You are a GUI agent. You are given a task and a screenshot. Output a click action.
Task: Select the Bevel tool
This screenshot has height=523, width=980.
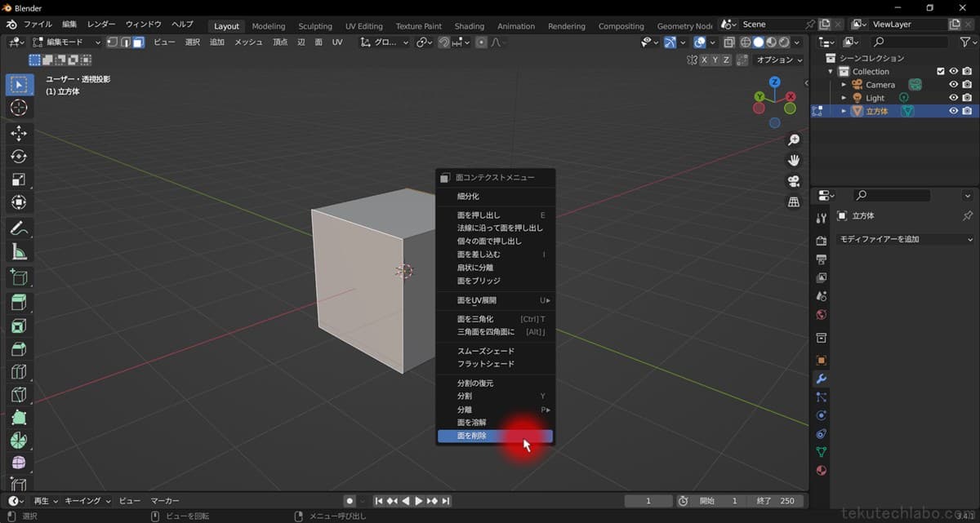tap(19, 349)
